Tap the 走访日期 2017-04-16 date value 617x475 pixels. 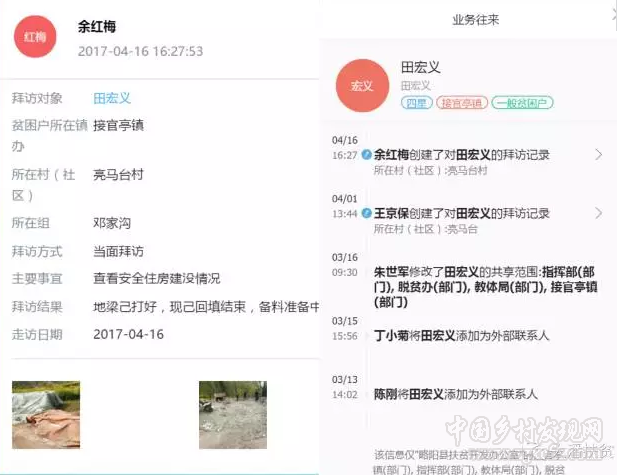127,333
